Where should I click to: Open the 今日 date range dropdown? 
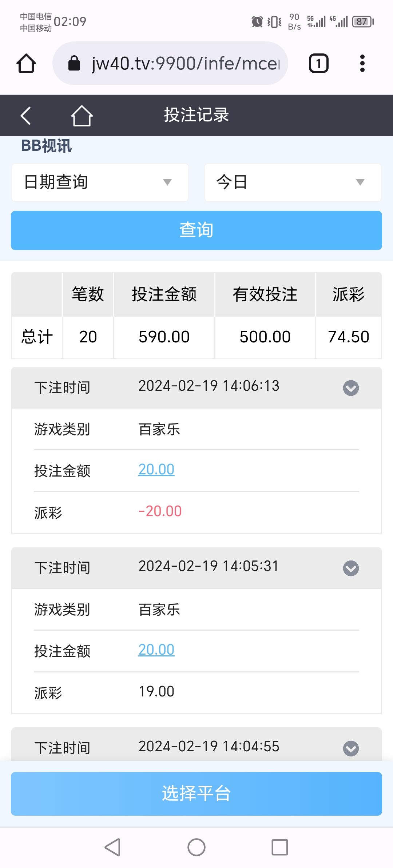click(x=293, y=182)
